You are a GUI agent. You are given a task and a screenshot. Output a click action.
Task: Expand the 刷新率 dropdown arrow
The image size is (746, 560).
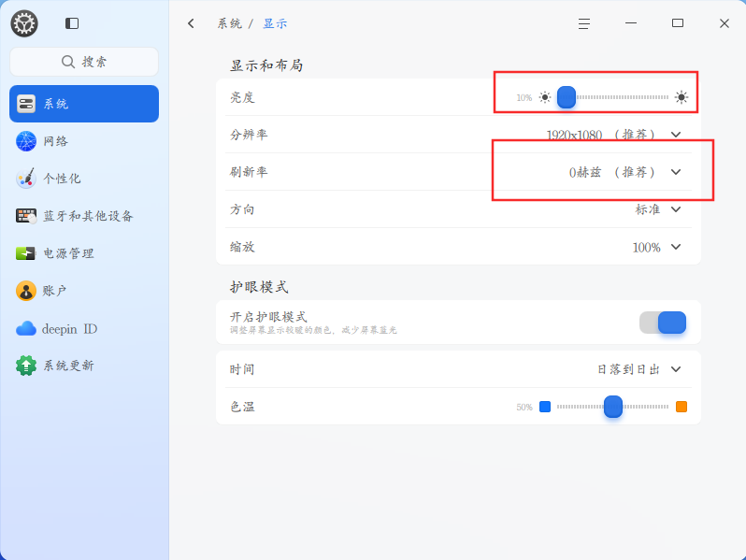676,172
